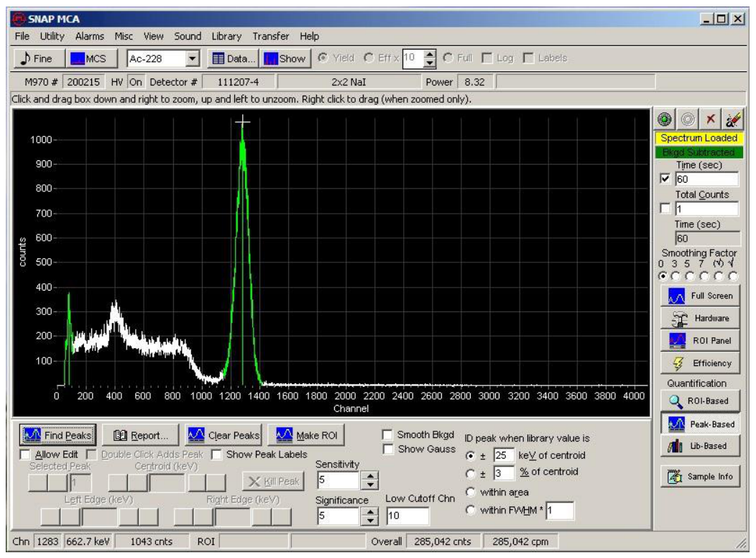Enable the Total Counts checkbox
The width and height of the screenshot is (756, 558).
tap(665, 209)
